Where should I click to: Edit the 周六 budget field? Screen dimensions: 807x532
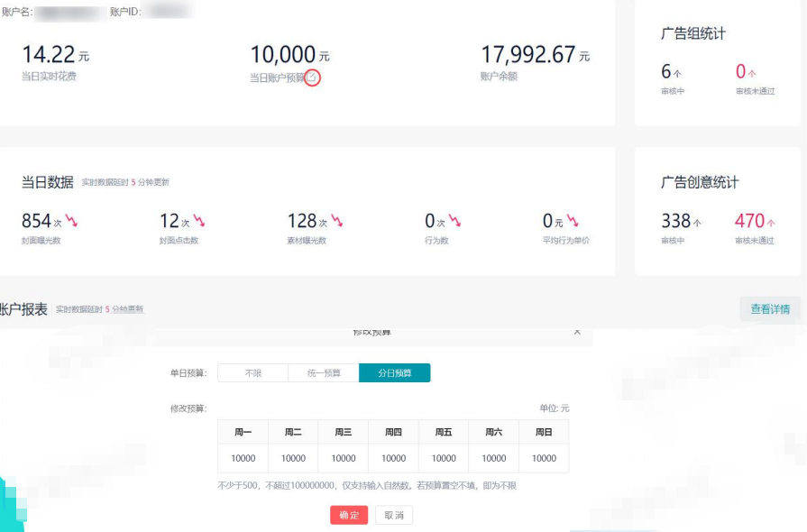click(x=494, y=458)
